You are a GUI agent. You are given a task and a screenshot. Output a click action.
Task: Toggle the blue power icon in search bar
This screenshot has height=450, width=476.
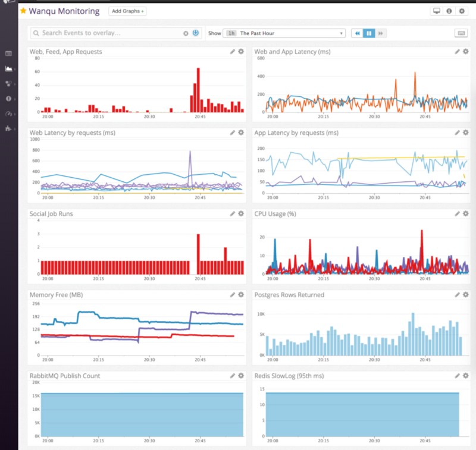click(x=195, y=33)
